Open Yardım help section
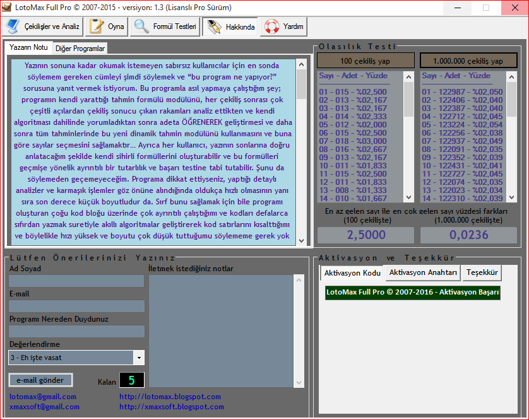 pyautogui.click(x=283, y=26)
